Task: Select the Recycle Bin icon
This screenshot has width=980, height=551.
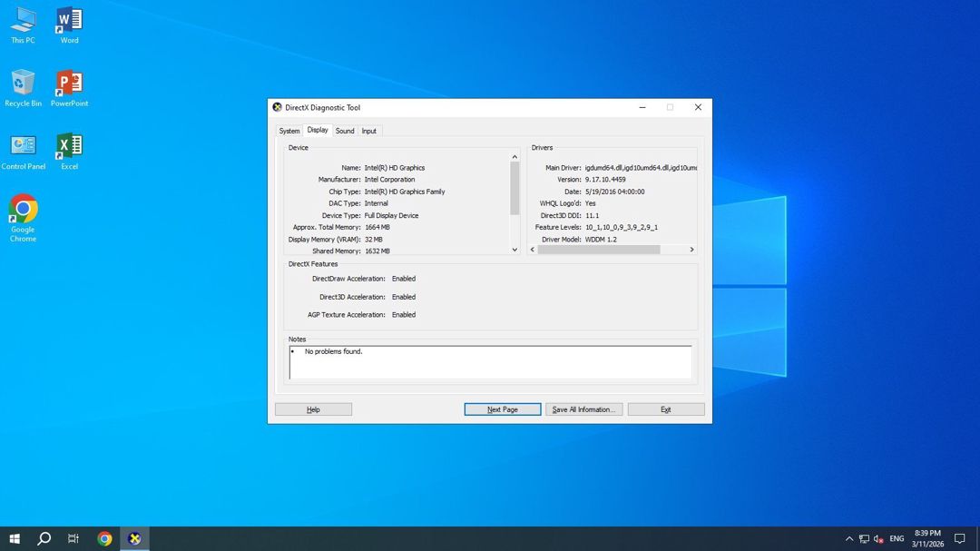Action: [23, 88]
